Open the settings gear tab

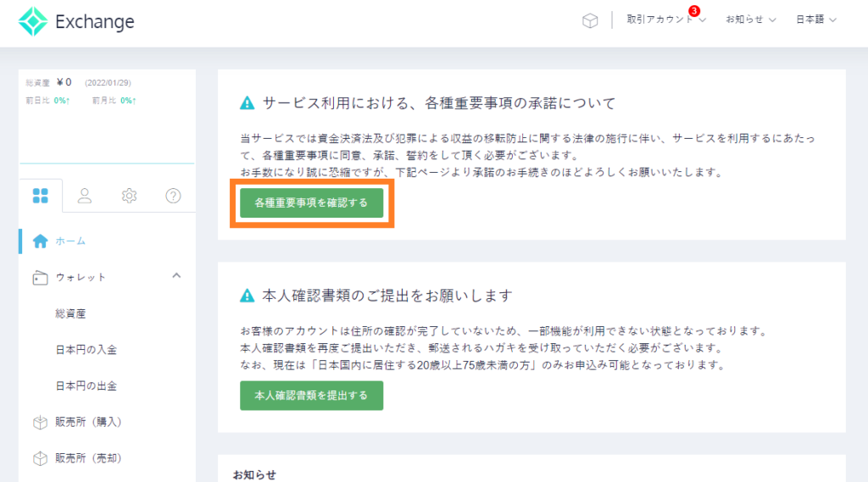(129, 196)
